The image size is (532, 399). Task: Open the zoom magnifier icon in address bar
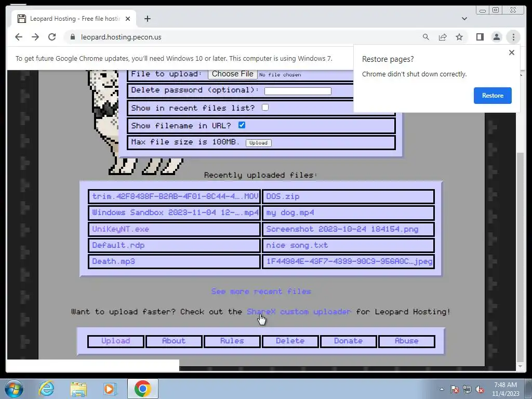tap(426, 37)
